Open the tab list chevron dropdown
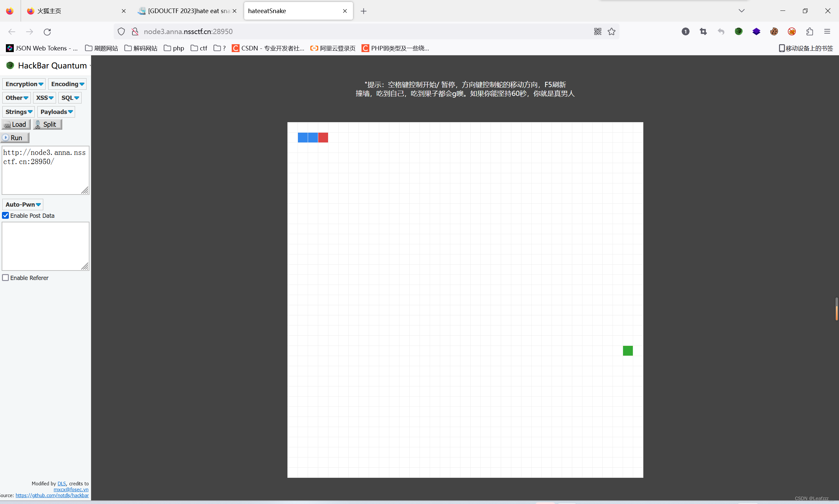 (741, 10)
